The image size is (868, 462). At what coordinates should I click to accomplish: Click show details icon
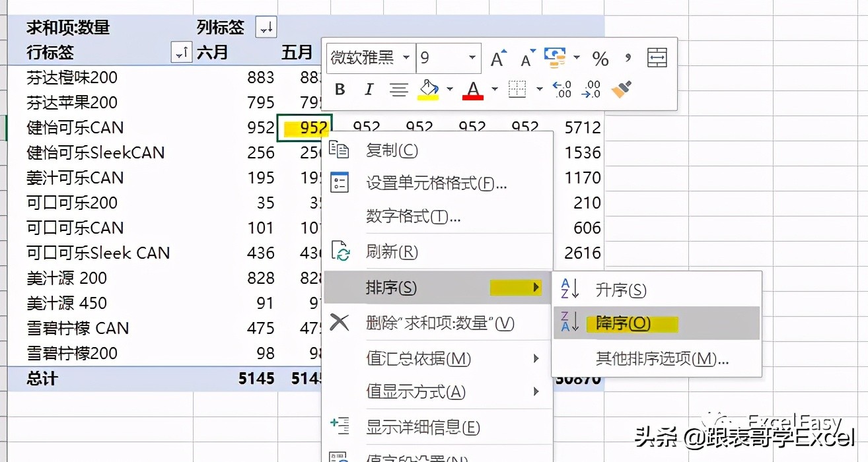pos(340,426)
